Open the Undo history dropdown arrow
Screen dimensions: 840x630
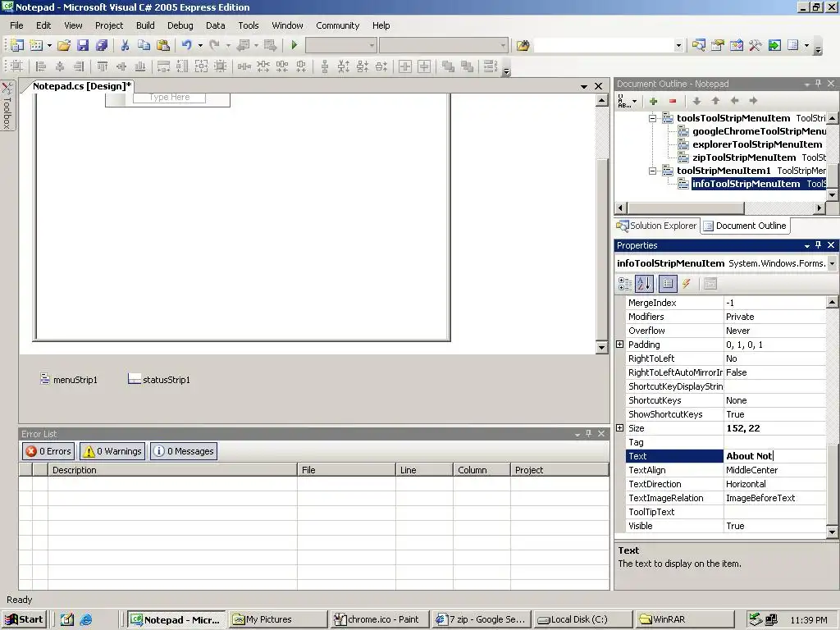pyautogui.click(x=200, y=46)
